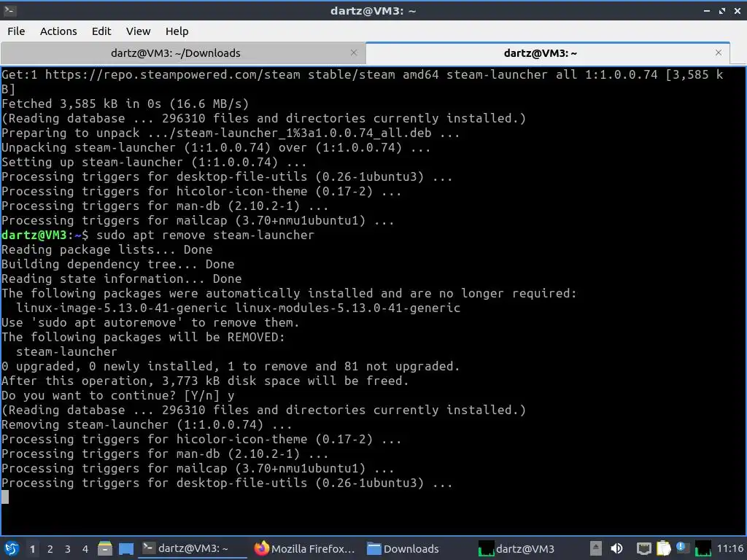Image resolution: width=747 pixels, height=560 pixels.
Task: Open the clipboard manager tray icon
Action: pyautogui.click(x=664, y=548)
